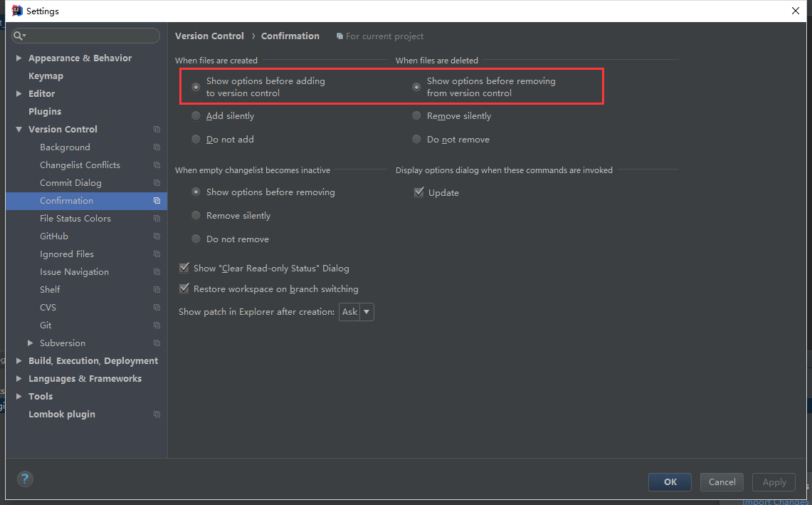Toggle the Update checkbox
Screen dimensions: 812x505
point(419,193)
